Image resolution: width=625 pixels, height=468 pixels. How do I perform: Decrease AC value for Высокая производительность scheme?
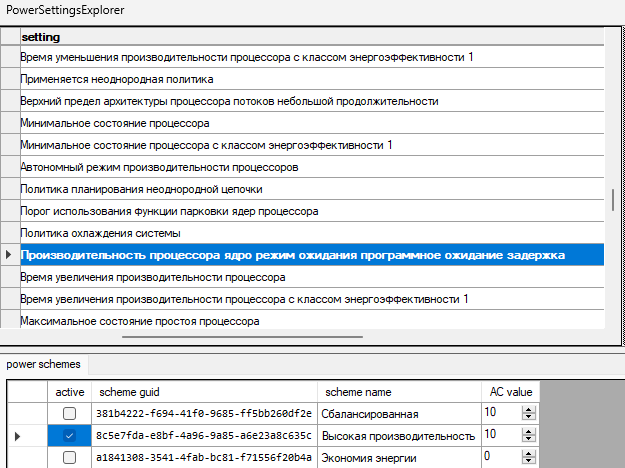click(529, 439)
